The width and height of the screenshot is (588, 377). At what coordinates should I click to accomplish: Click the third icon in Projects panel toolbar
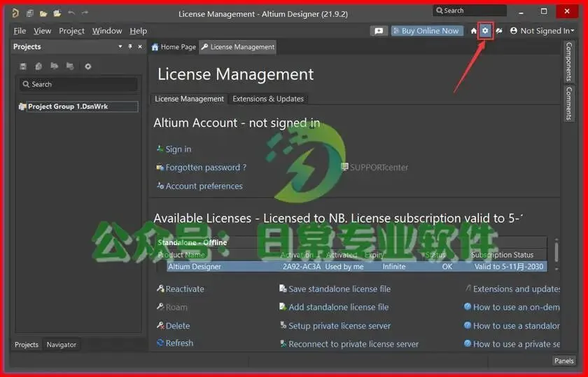(x=55, y=67)
